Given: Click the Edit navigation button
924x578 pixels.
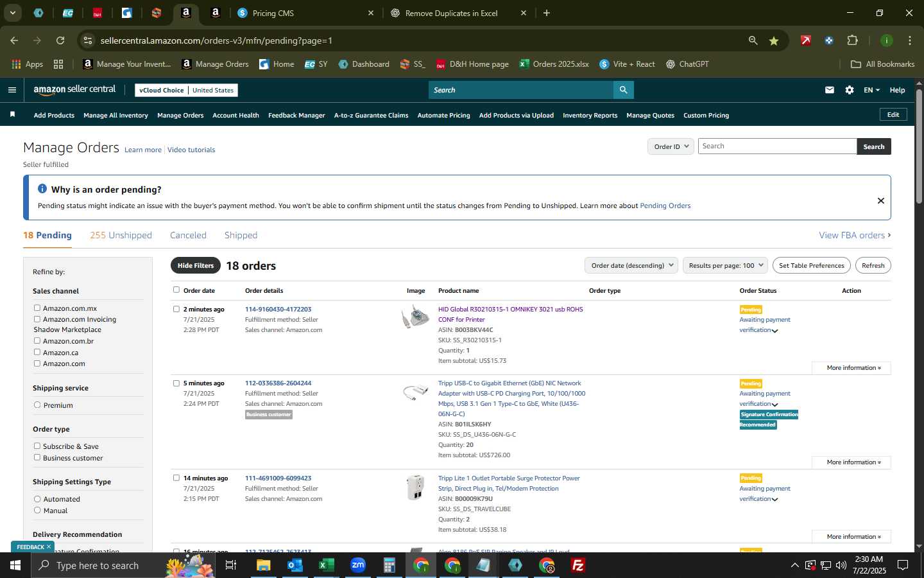Looking at the screenshot, I should pos(893,114).
